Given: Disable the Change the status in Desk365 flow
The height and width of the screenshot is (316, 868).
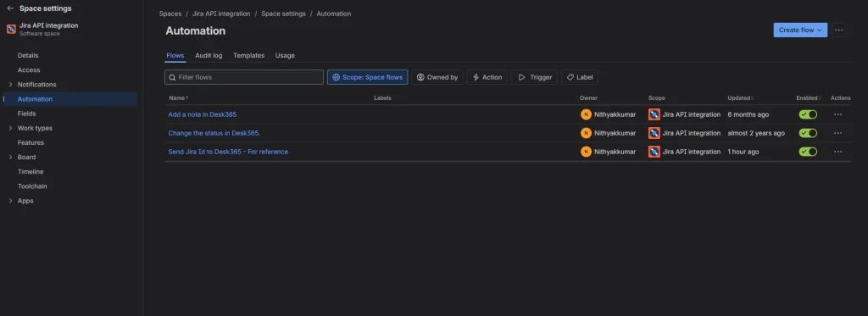Looking at the screenshot, I should point(808,133).
